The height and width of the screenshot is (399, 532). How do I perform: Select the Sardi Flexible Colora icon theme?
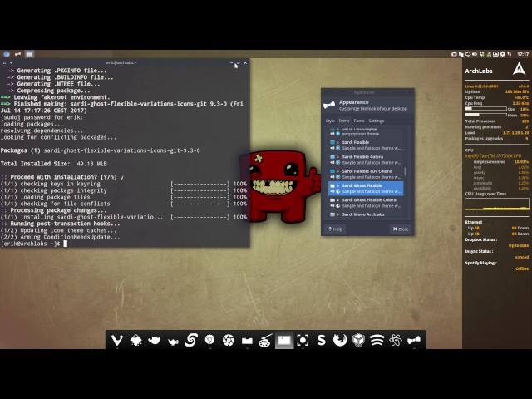[366, 160]
